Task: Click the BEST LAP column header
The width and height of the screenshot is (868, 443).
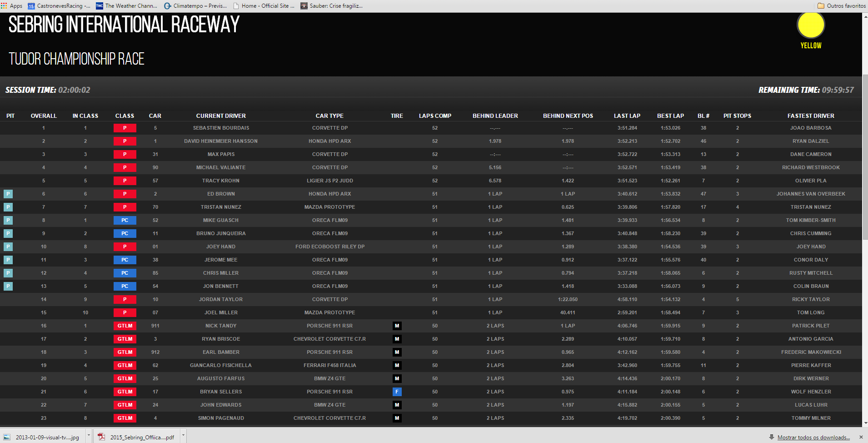Action: tap(670, 116)
